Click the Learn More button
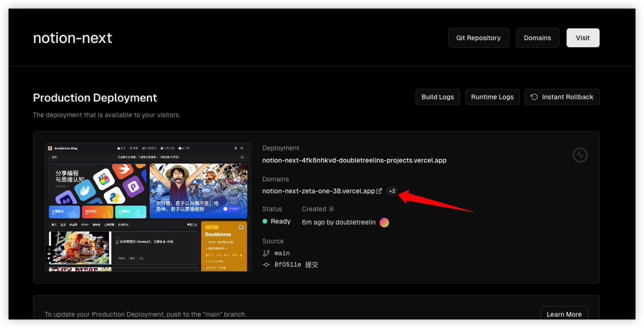Viewport: 644px width, 328px height. click(x=564, y=314)
